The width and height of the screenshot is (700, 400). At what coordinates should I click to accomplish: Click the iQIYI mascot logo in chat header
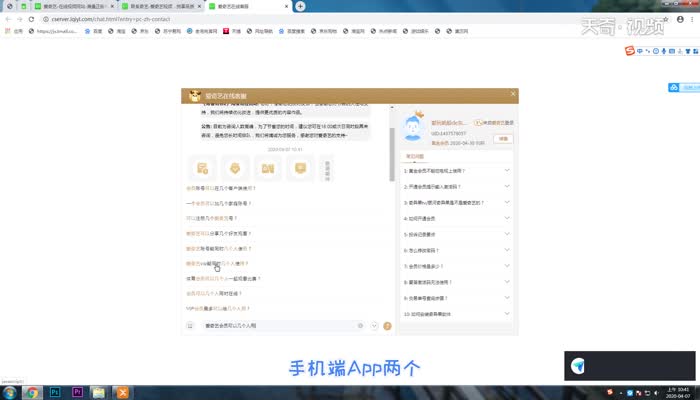pos(195,96)
